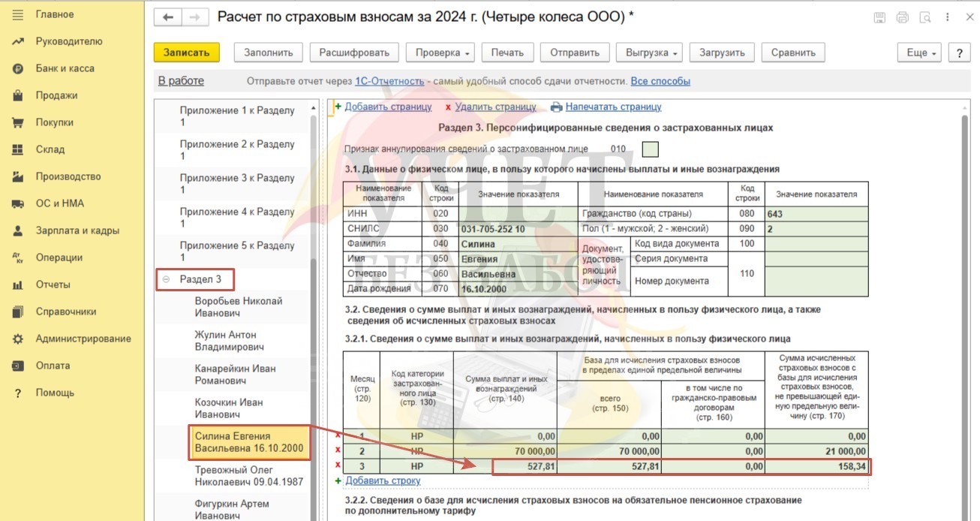Open the print preview magnifier icon

click(924, 17)
